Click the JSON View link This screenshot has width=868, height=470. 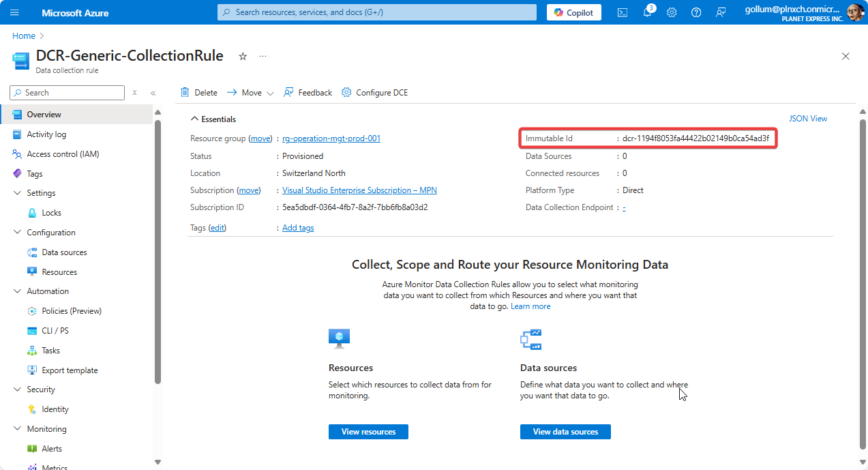(x=808, y=119)
